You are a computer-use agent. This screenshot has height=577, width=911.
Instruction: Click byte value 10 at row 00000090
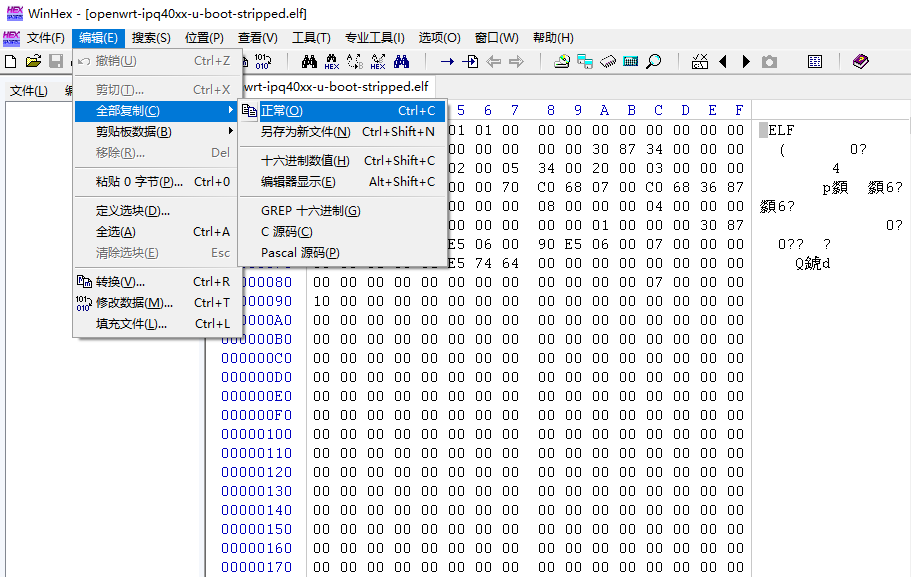pos(321,301)
